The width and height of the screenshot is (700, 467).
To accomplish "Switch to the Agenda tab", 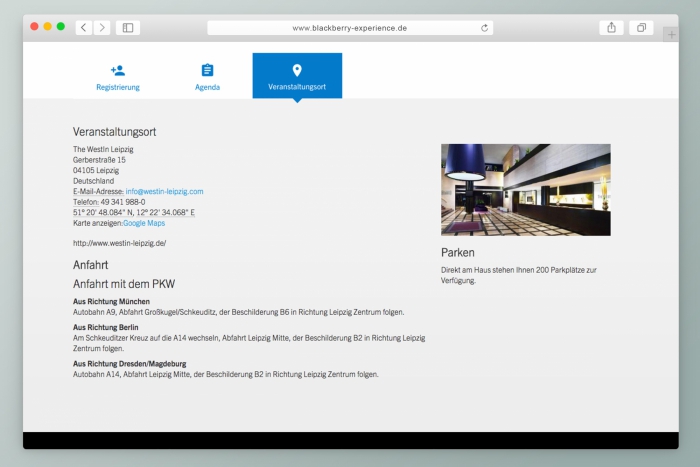I will pyautogui.click(x=207, y=76).
